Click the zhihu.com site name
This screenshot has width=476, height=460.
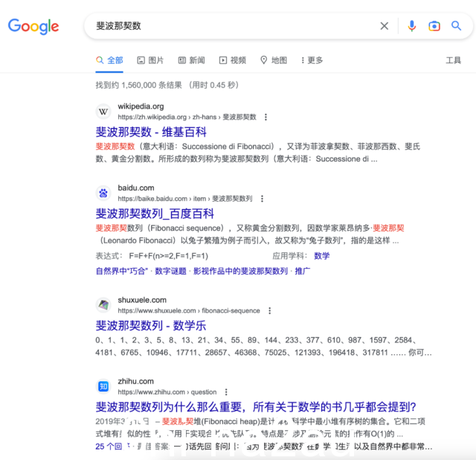pyautogui.click(x=135, y=381)
